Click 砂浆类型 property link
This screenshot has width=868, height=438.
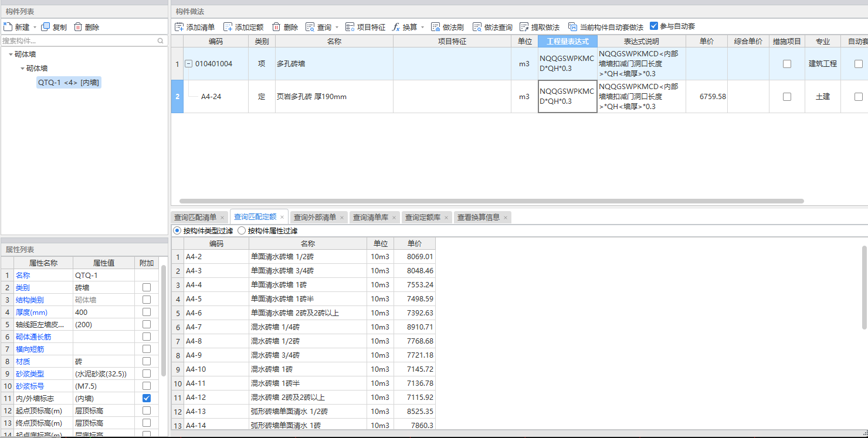pos(30,374)
